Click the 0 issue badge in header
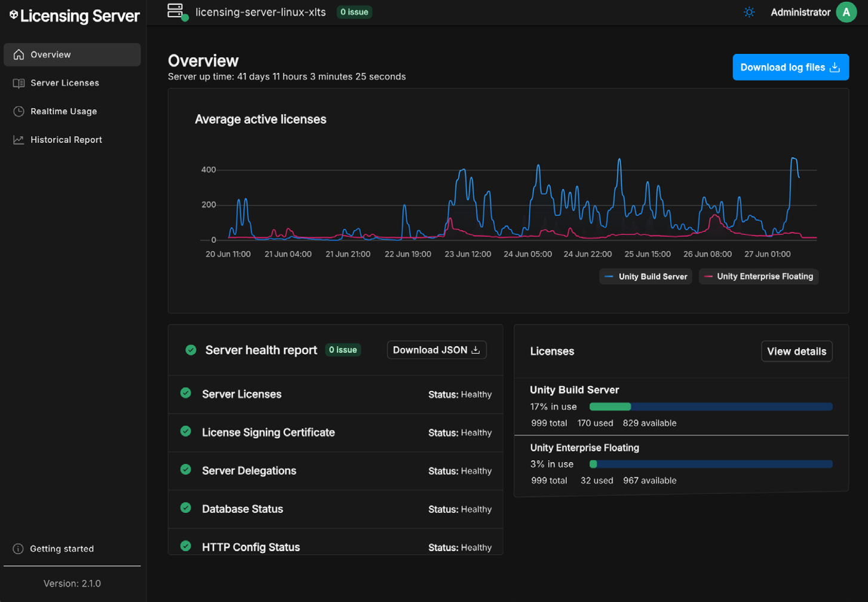 tap(354, 12)
